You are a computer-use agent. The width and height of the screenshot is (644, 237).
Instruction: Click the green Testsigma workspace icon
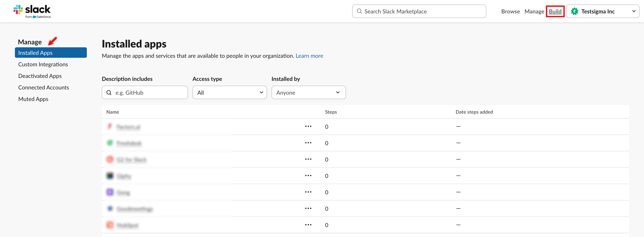574,11
